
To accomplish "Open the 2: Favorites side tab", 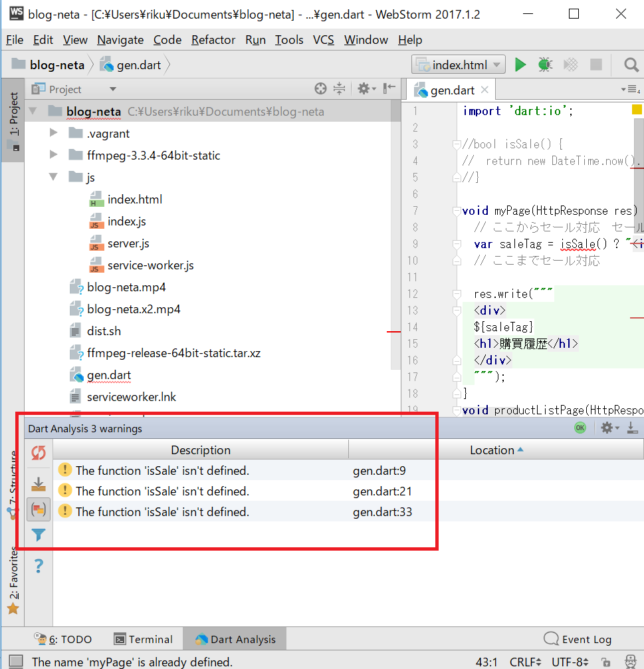I will click(13, 581).
